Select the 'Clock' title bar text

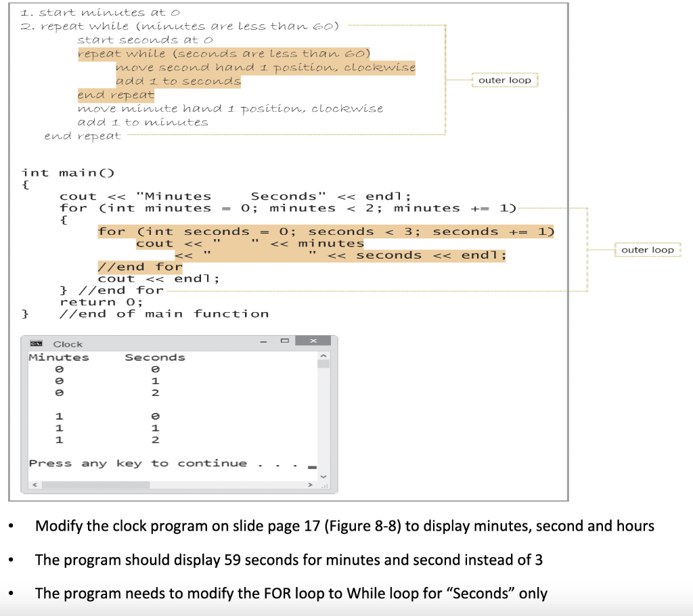tap(68, 344)
